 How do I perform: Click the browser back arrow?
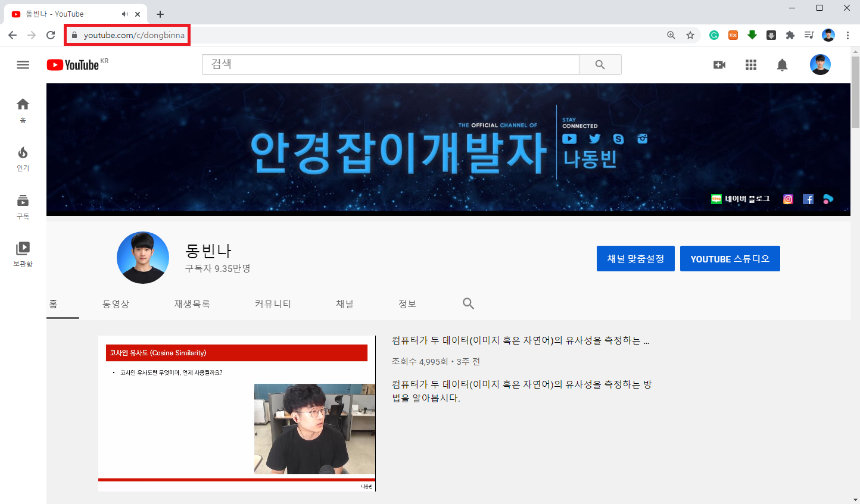[x=13, y=35]
